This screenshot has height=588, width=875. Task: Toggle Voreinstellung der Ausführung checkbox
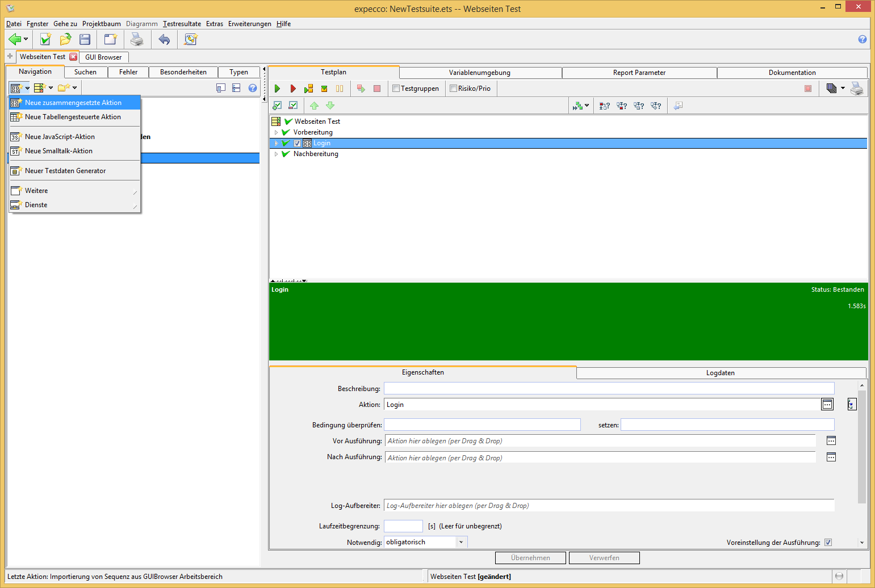828,542
